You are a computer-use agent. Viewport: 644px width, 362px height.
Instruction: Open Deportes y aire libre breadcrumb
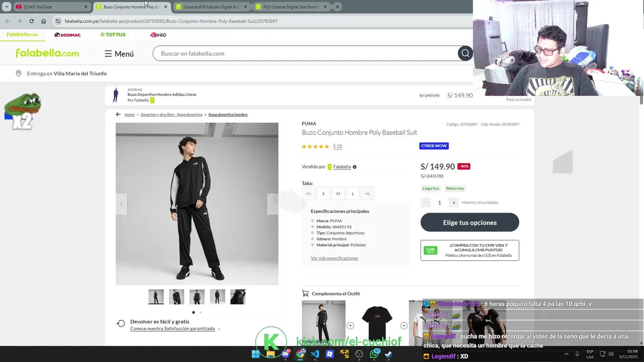(171, 115)
